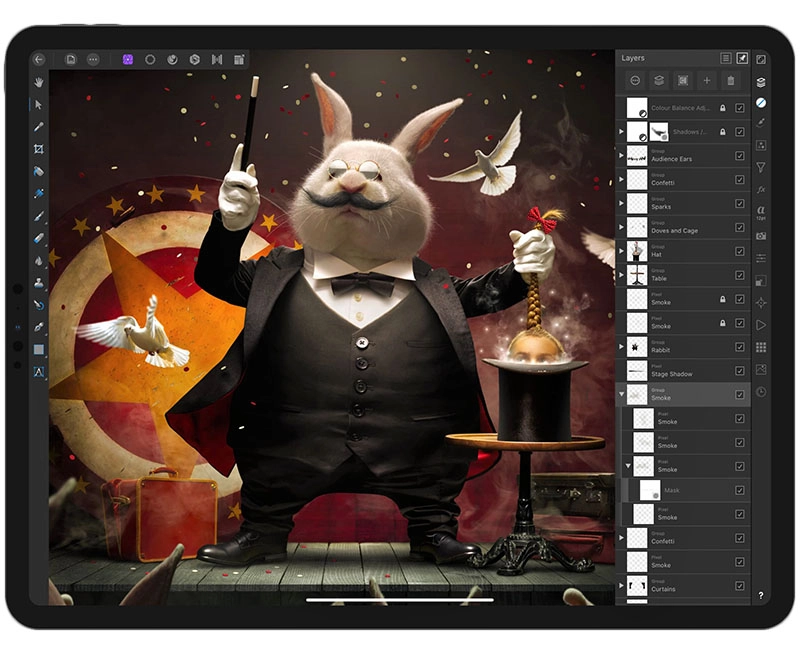800x658 pixels.
Task: Uncheck visibility of the Rabbit group
Action: pyautogui.click(x=740, y=347)
